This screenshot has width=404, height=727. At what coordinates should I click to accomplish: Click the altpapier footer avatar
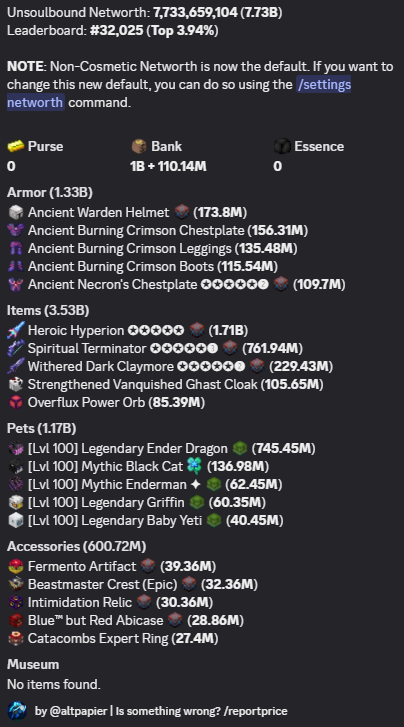(x=17, y=711)
